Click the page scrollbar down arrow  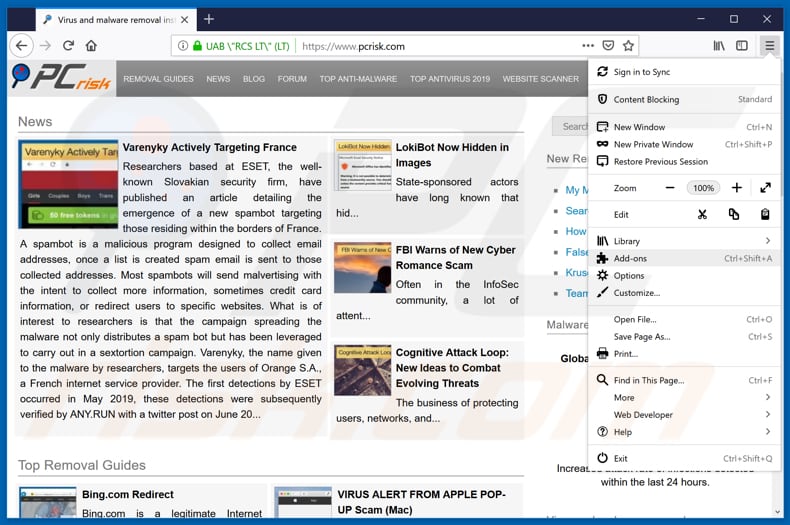click(777, 512)
